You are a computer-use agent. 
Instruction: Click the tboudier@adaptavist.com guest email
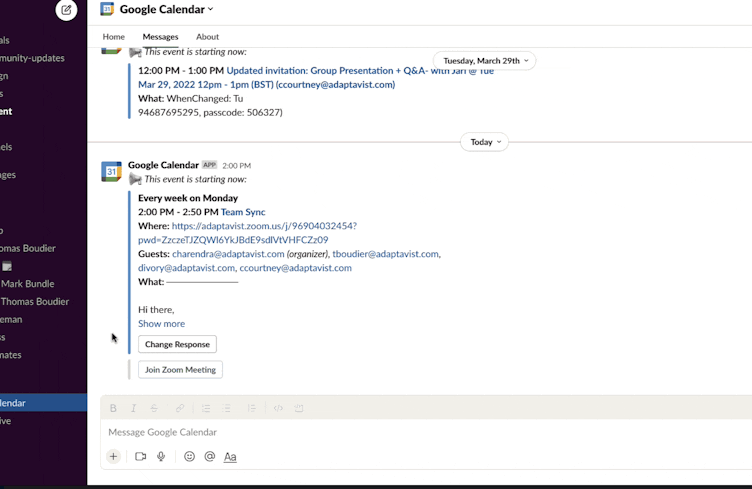click(386, 254)
